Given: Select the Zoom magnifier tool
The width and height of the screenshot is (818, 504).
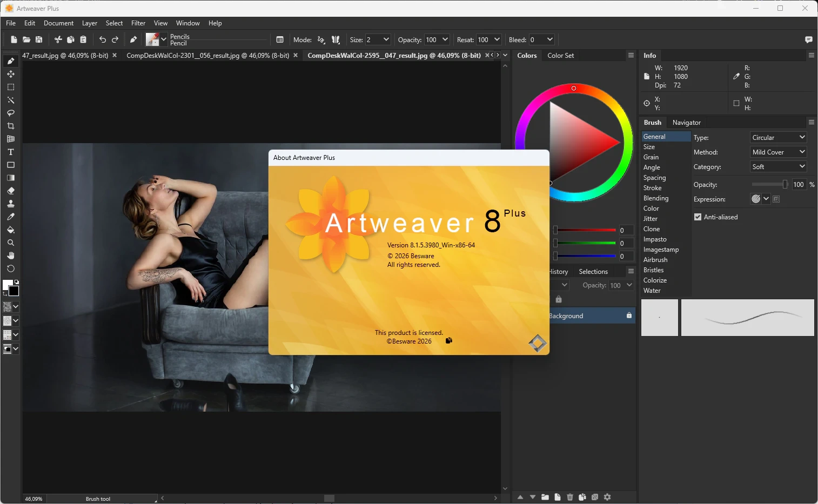Looking at the screenshot, I should click(x=10, y=243).
